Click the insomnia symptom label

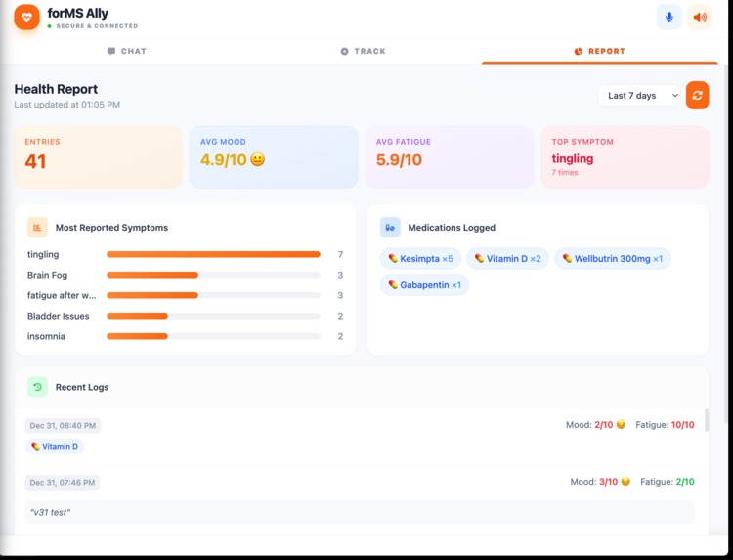pyautogui.click(x=46, y=336)
